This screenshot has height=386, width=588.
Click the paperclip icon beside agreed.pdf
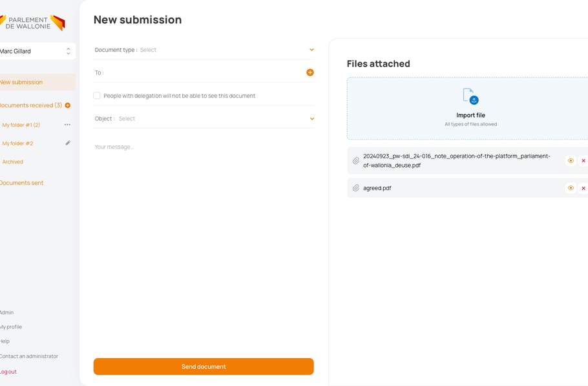pos(356,188)
